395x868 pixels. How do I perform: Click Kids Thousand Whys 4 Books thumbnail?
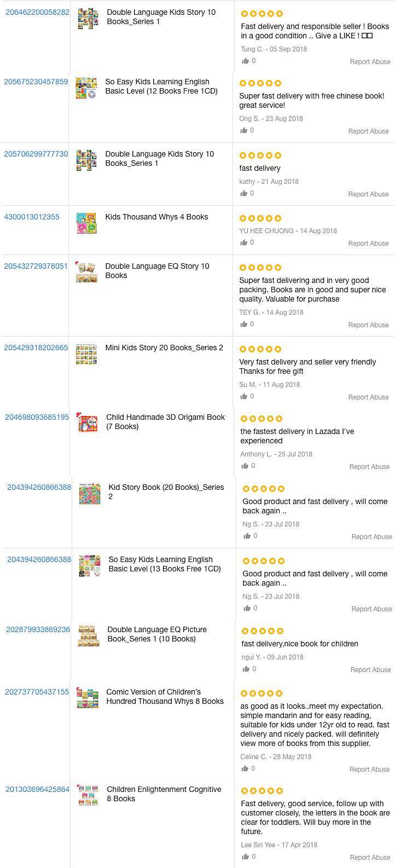(x=86, y=223)
